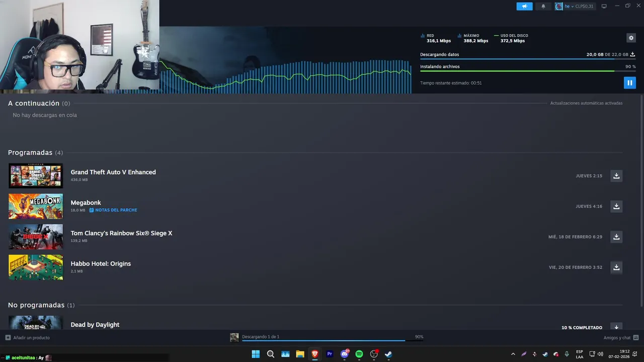Click the download size icon beside 22,0 GB

pos(633,54)
